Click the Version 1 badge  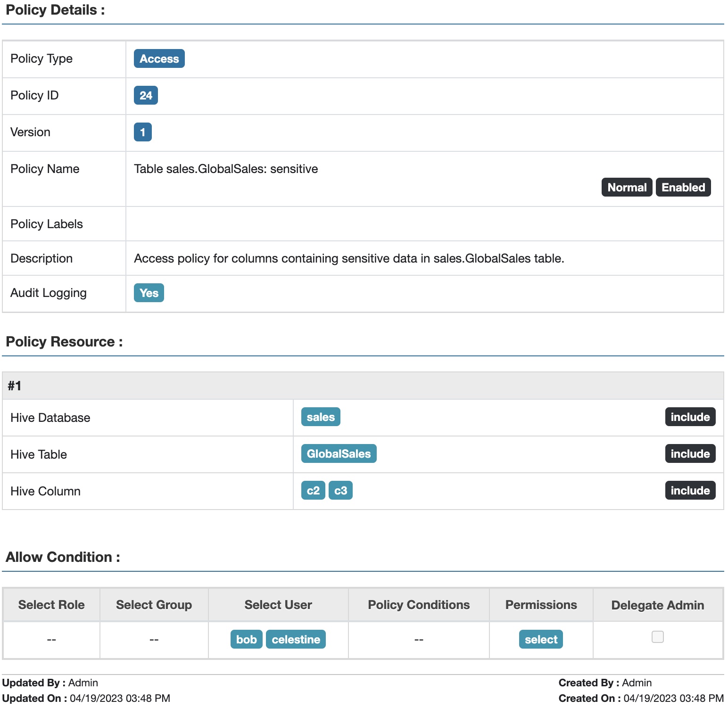(142, 132)
